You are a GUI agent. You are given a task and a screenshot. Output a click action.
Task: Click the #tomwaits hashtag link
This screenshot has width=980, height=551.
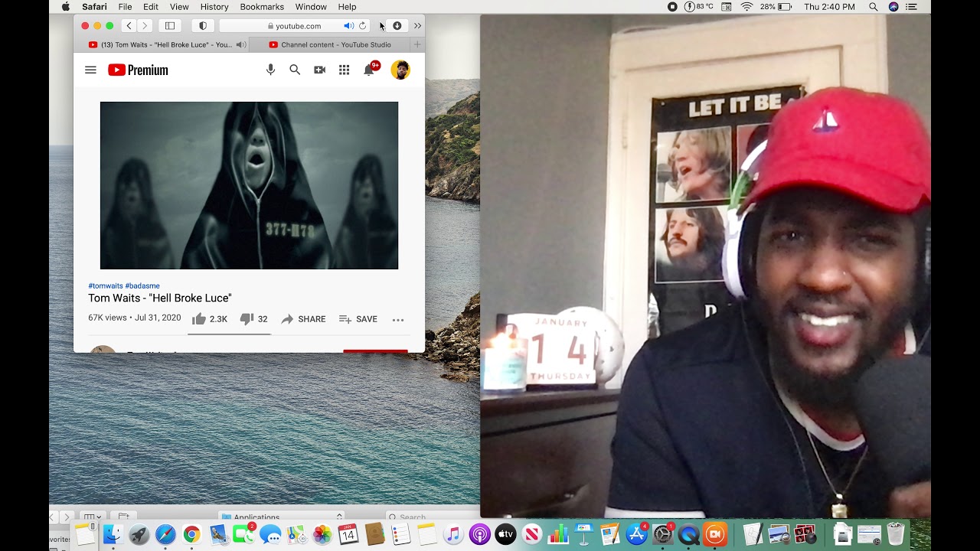[106, 286]
